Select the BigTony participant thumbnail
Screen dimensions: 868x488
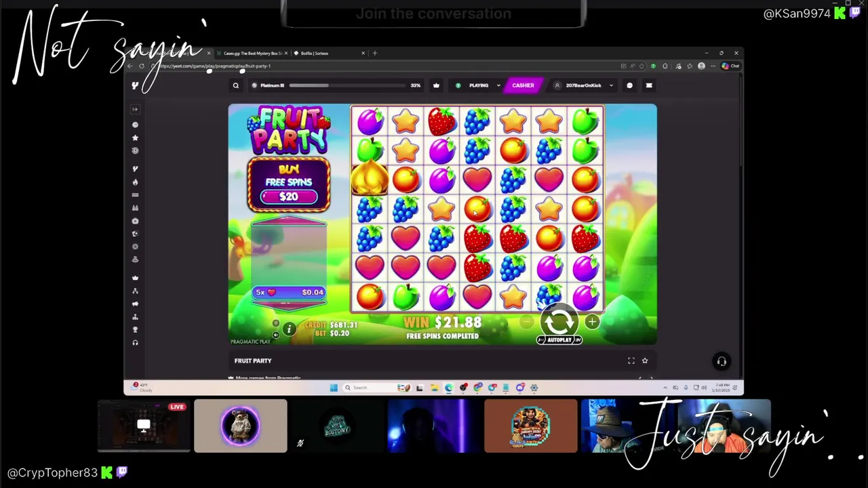pos(337,426)
